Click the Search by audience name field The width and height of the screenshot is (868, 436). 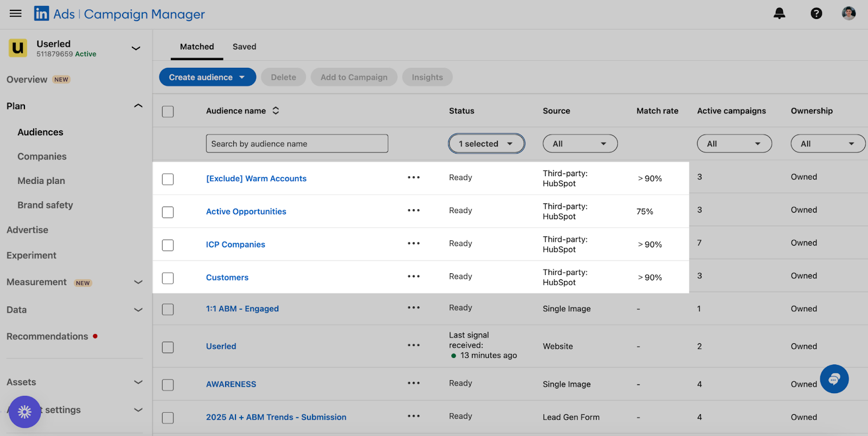tap(297, 144)
